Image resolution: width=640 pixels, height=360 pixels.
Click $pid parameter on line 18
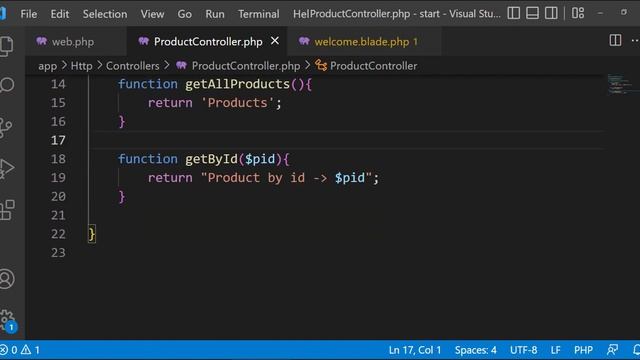[x=260, y=159]
